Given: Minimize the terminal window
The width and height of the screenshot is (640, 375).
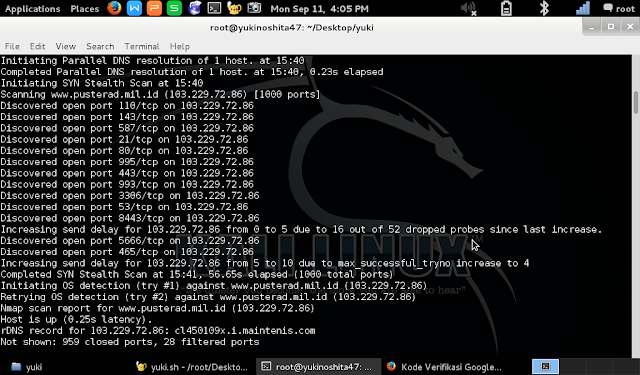Looking at the screenshot, I should [591, 27].
